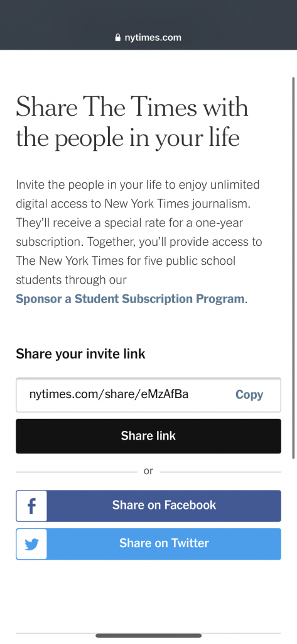
Task: Share on Facebook
Action: pyautogui.click(x=148, y=506)
